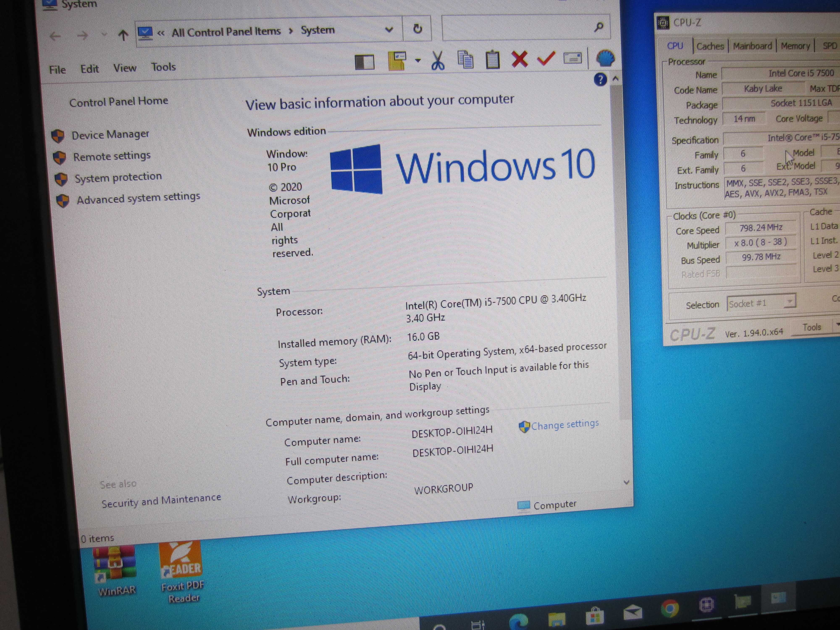This screenshot has height=630, width=840.
Task: Click the CPU-Z title bar icon
Action: click(x=663, y=23)
